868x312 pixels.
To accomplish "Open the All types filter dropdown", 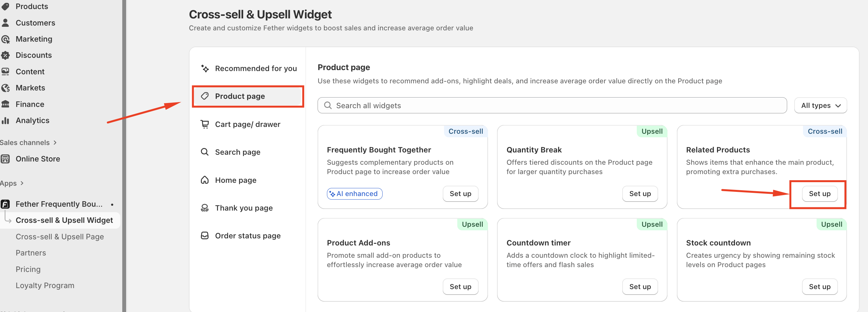I will (x=820, y=106).
